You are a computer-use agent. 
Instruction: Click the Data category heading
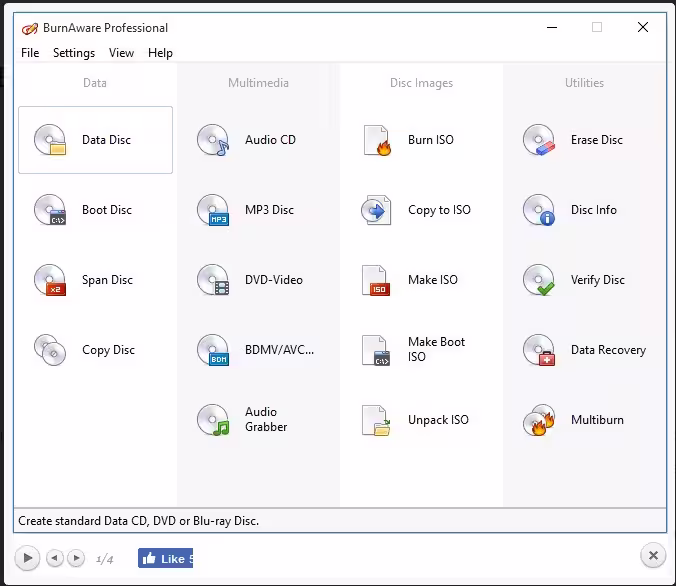(x=95, y=83)
